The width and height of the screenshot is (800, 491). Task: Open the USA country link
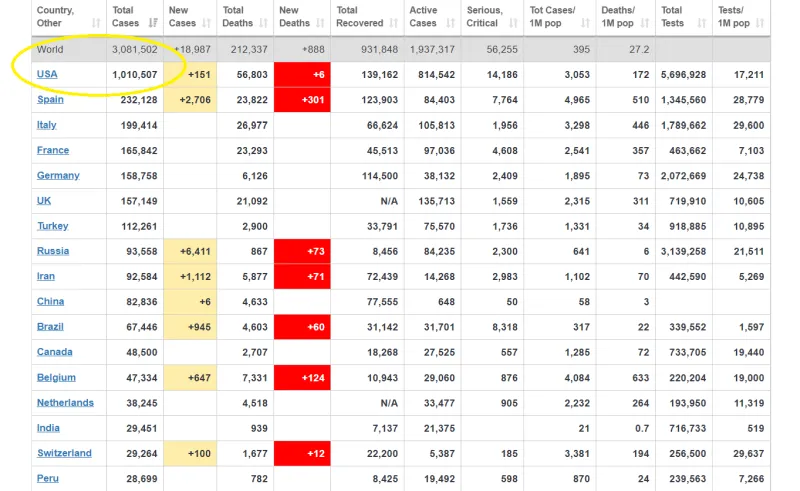pos(47,74)
